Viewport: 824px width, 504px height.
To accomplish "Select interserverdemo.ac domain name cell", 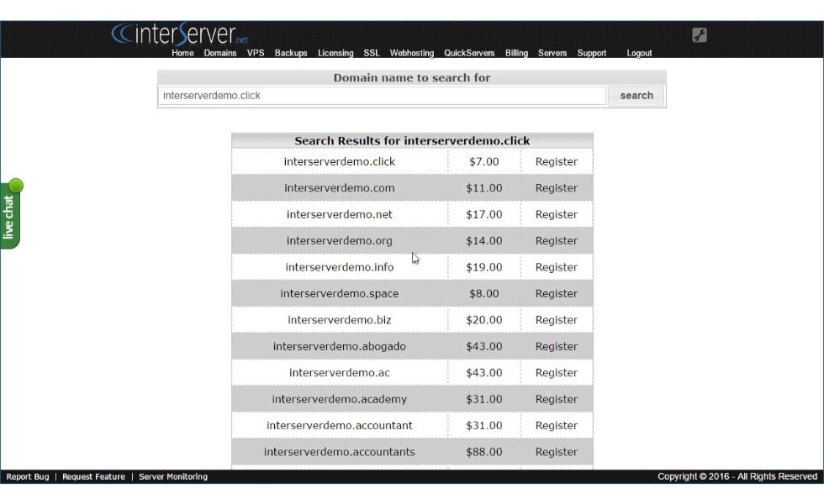I will [x=340, y=373].
